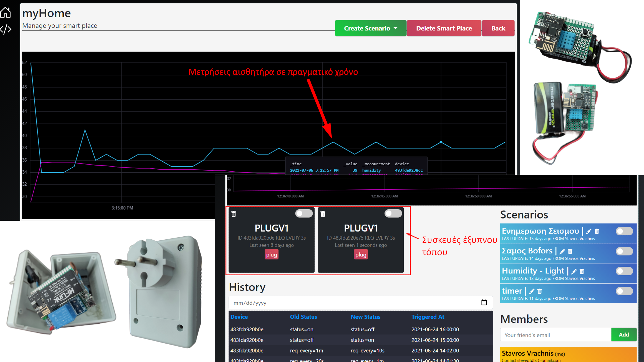Focus the History date input field
Viewport: 644px width, 362px height.
(361, 303)
